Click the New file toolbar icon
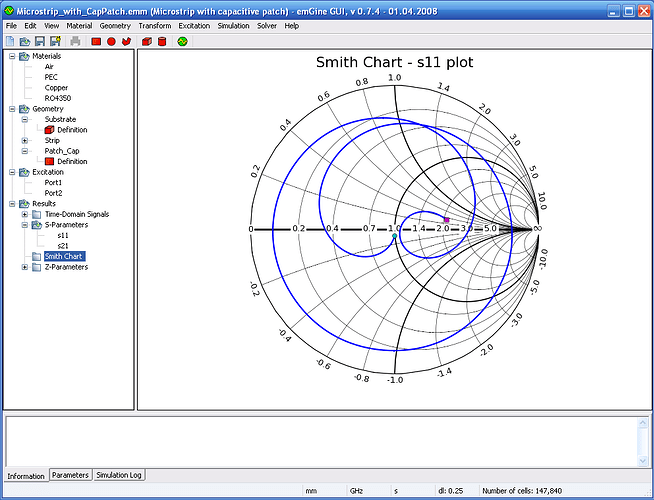This screenshot has width=654, height=500. tap(10, 41)
